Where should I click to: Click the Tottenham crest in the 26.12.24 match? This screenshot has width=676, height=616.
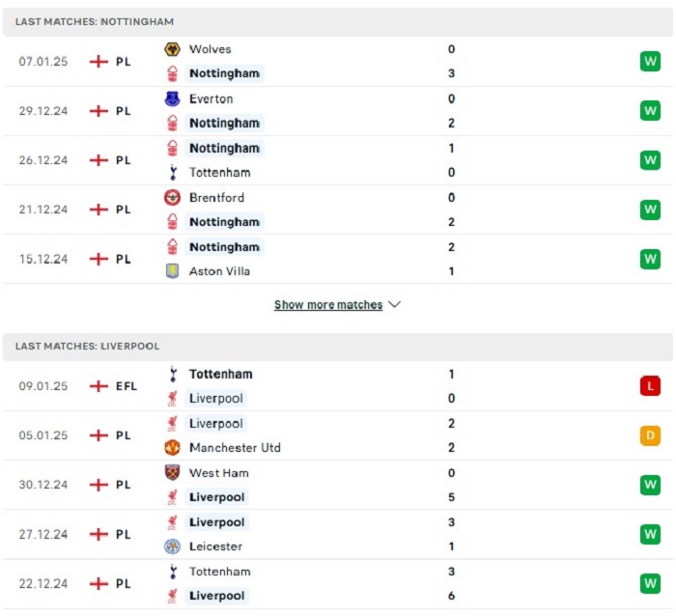coord(173,173)
